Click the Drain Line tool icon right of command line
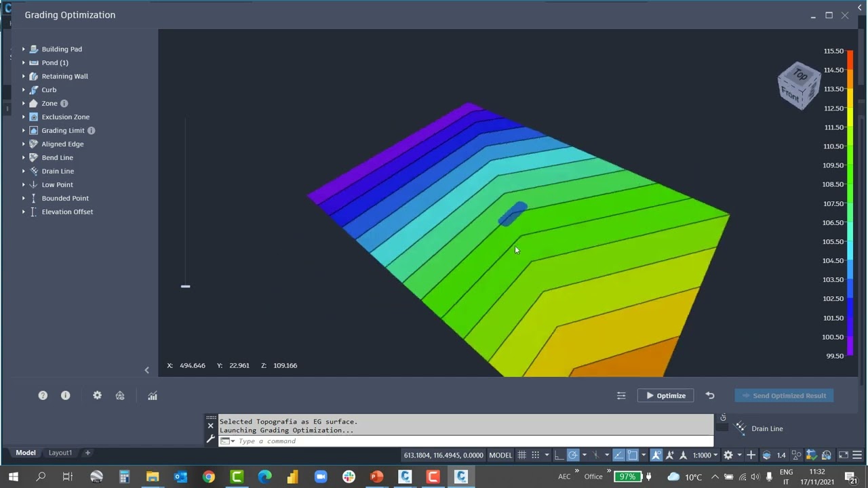The height and width of the screenshot is (488, 868). [x=741, y=428]
